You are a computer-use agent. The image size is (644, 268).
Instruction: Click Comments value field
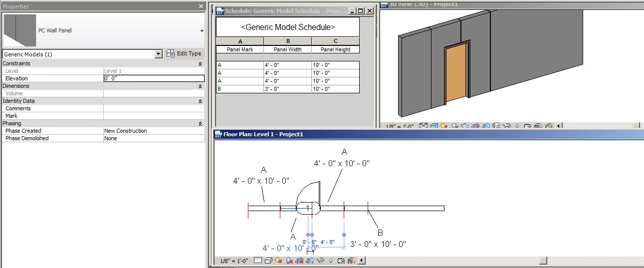click(x=154, y=108)
